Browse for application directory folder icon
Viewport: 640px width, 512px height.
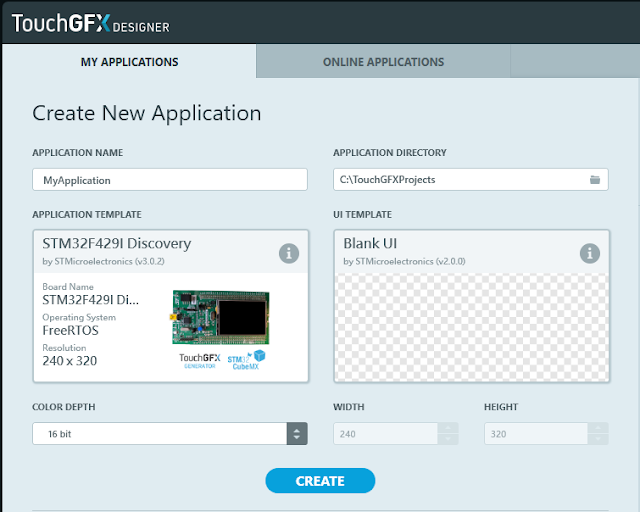click(x=595, y=180)
